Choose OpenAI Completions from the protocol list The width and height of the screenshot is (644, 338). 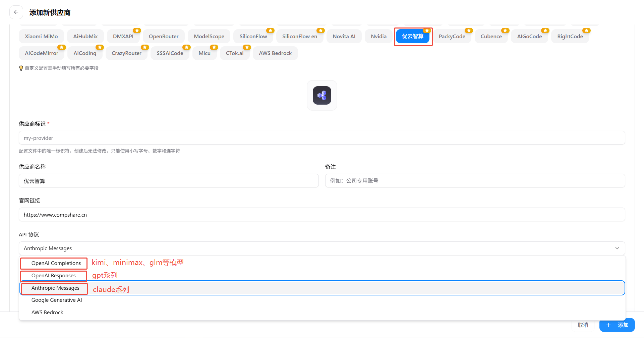[x=56, y=263]
